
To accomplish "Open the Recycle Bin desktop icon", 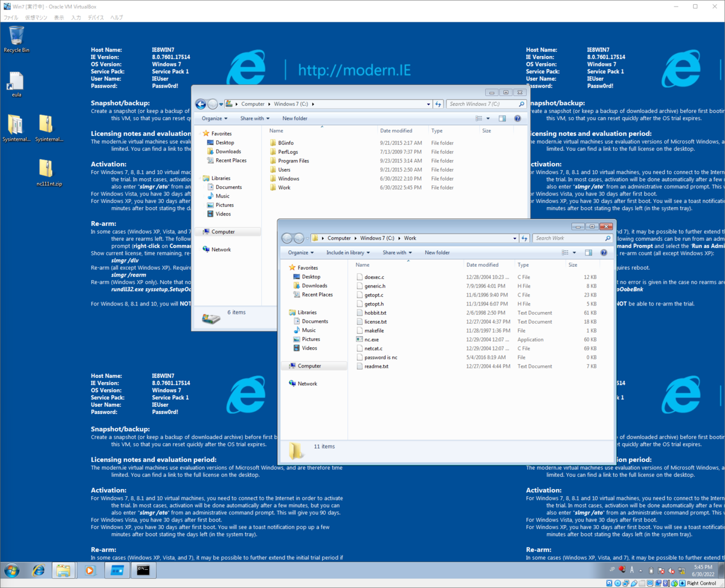I will tap(16, 39).
